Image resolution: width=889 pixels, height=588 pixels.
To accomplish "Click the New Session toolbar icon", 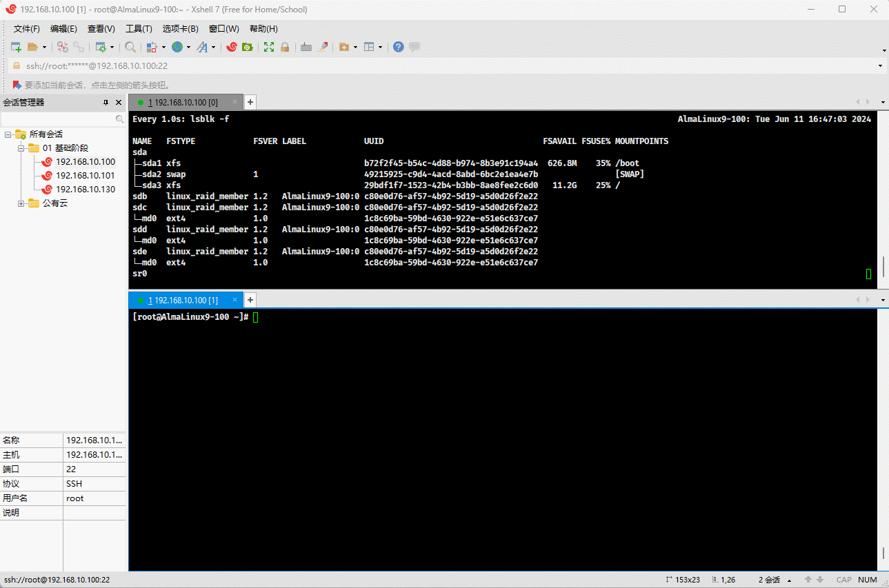I will 16,47.
